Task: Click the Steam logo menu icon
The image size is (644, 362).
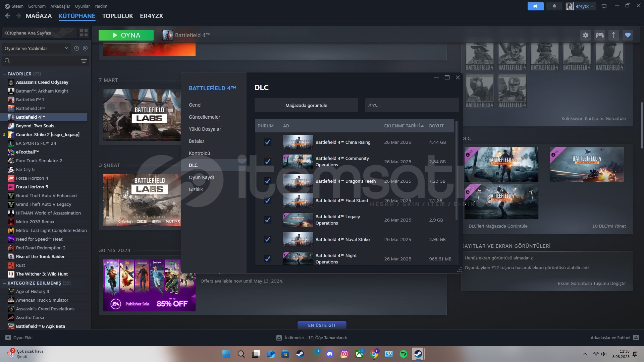Action: tap(7, 6)
